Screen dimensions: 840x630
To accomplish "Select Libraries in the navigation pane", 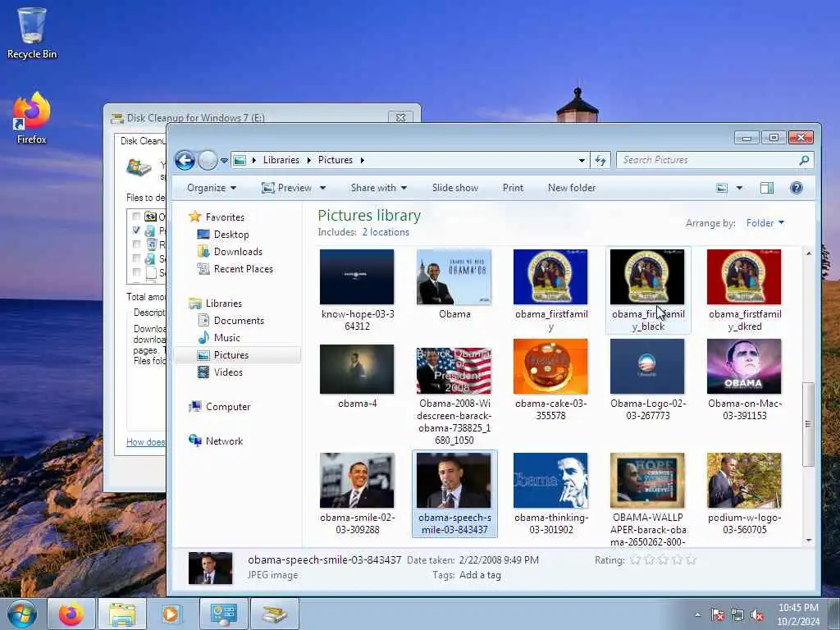I will (x=223, y=304).
